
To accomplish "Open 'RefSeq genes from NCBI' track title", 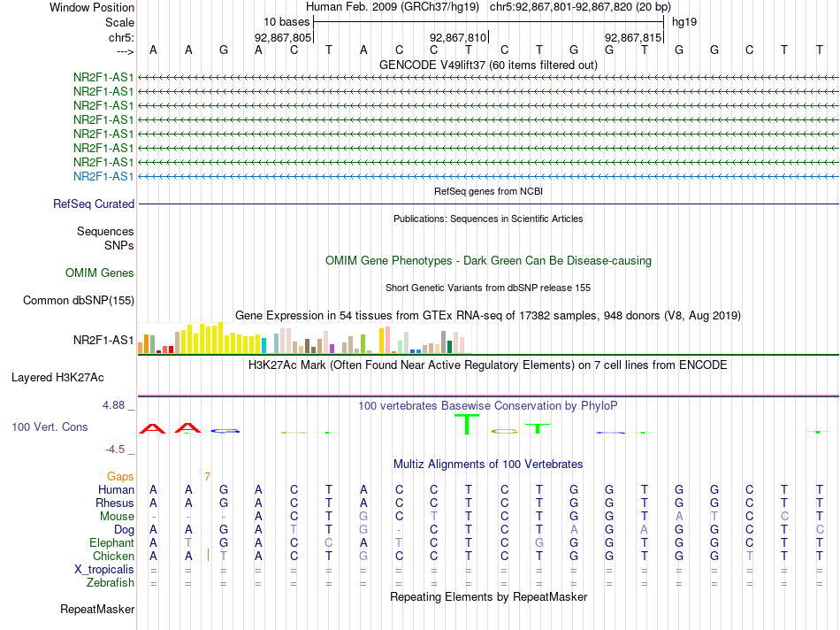I will coord(488,191).
